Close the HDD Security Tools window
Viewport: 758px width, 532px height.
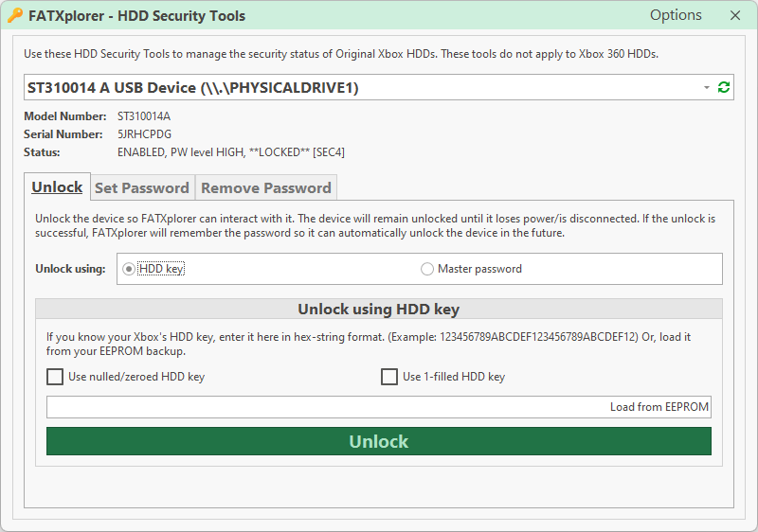[735, 15]
